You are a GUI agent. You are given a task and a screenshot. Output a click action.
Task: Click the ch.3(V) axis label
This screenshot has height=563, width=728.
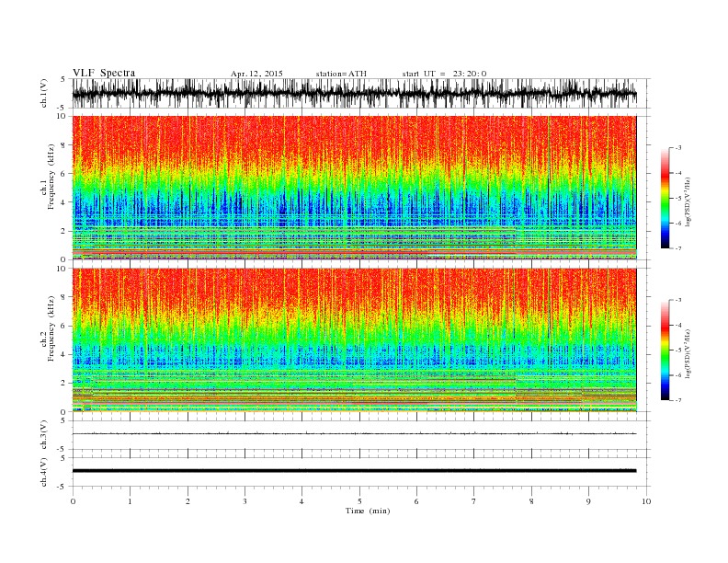[44, 435]
